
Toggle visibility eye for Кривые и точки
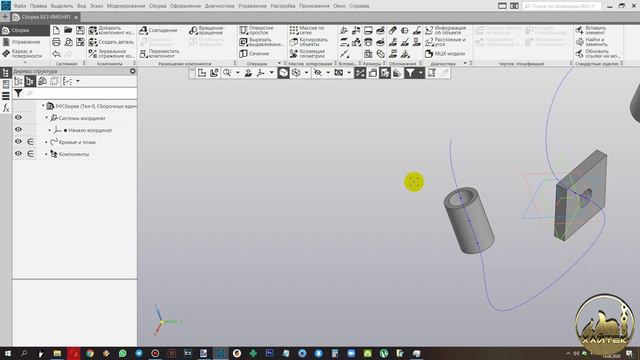18,142
